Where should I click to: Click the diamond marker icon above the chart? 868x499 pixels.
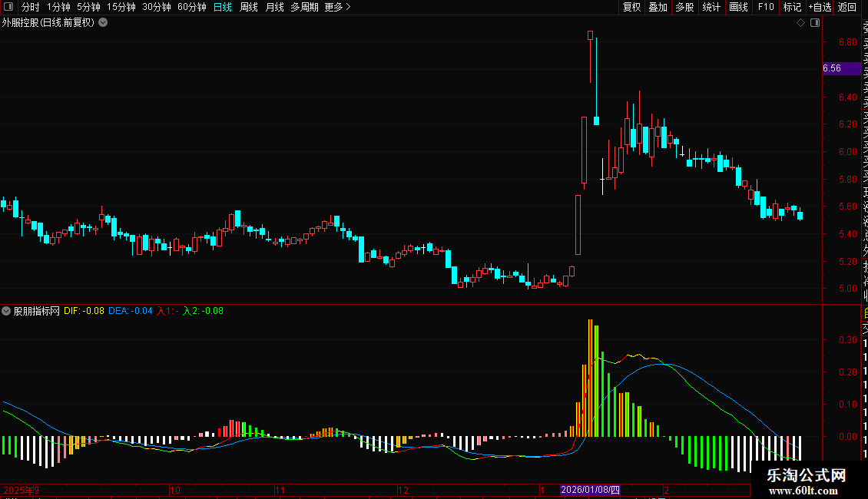point(800,23)
